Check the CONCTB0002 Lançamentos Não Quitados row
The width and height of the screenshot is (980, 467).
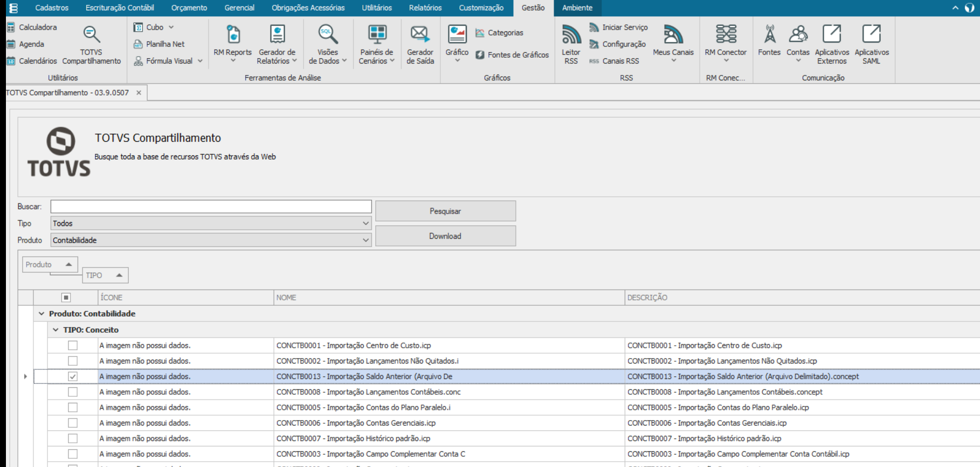pos(73,361)
